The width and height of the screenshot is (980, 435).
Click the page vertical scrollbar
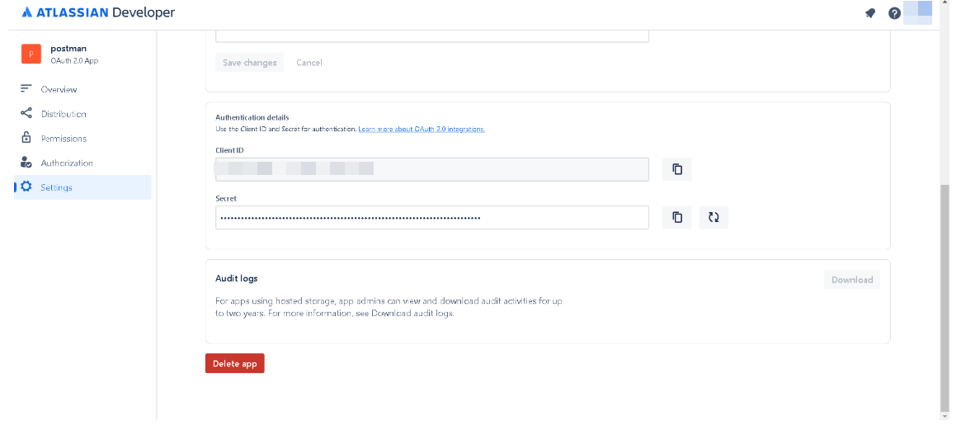click(945, 297)
